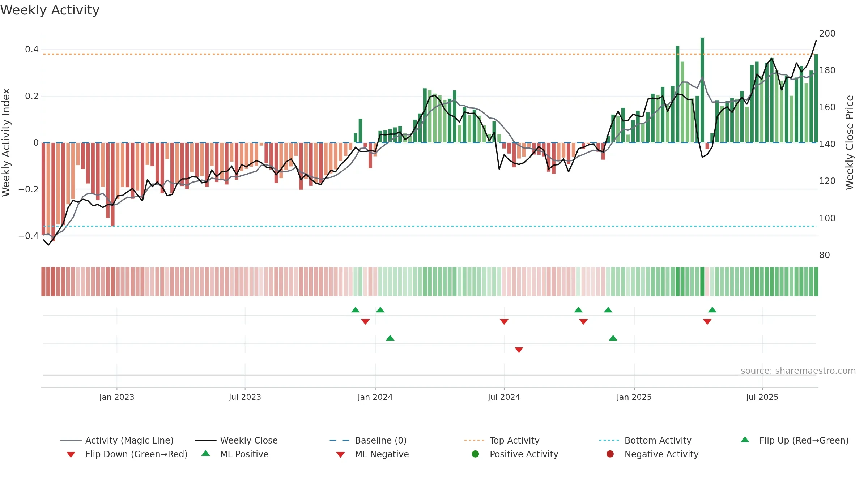Click the Jul 2025 x-axis label
The width and height of the screenshot is (868, 488).
tap(762, 397)
